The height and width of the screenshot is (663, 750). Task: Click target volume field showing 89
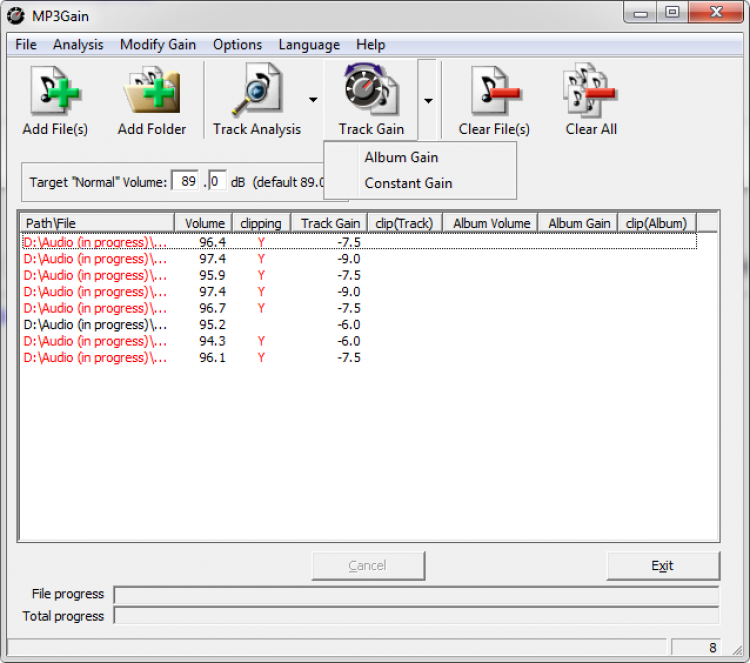(x=185, y=181)
